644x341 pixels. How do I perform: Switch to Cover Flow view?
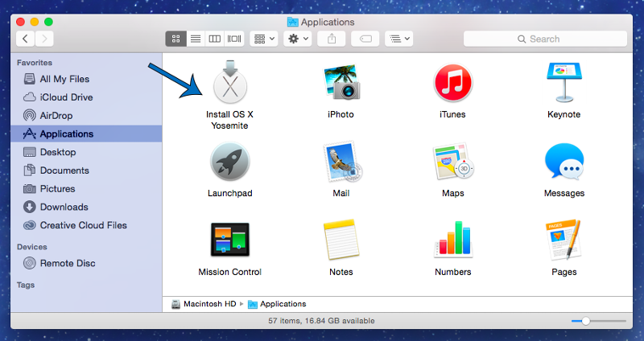click(234, 39)
